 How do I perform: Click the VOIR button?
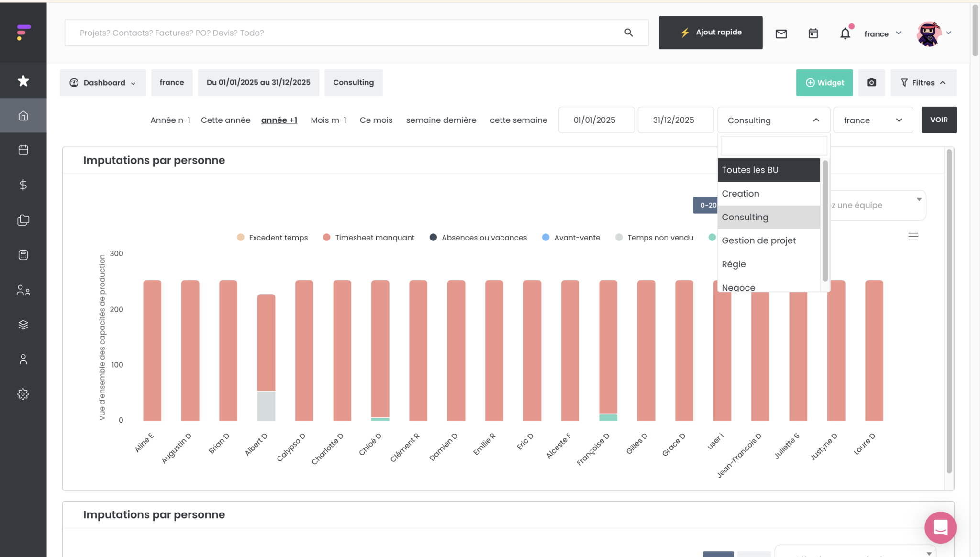click(x=938, y=120)
